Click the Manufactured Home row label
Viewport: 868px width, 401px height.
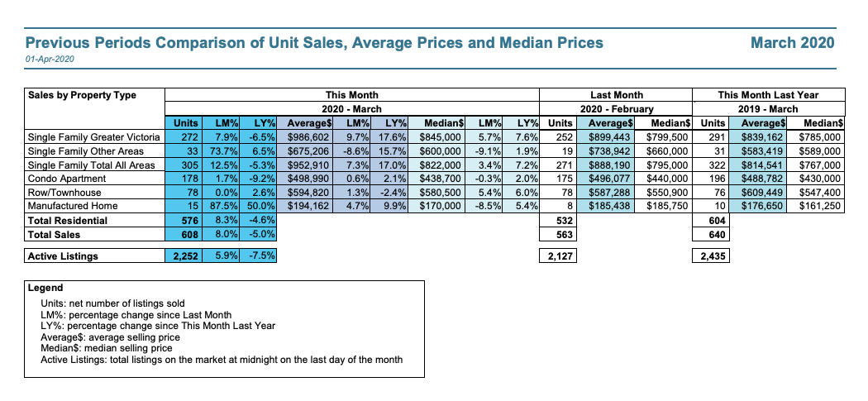click(x=73, y=205)
